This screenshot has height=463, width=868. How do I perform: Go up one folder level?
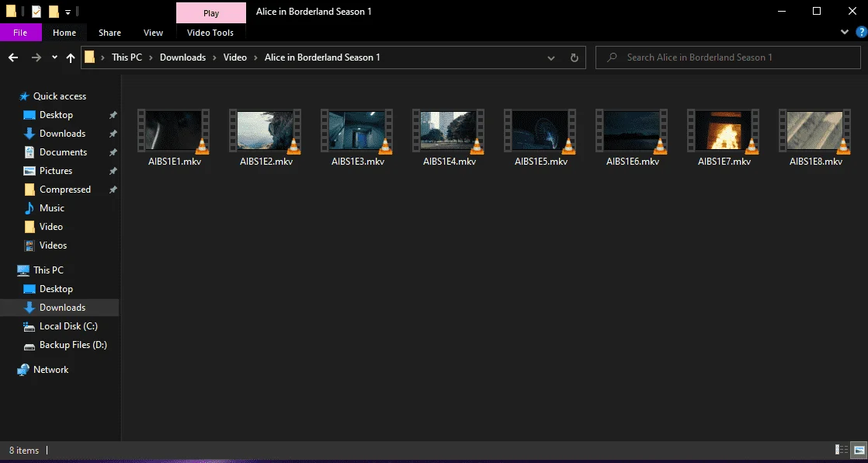tap(71, 57)
